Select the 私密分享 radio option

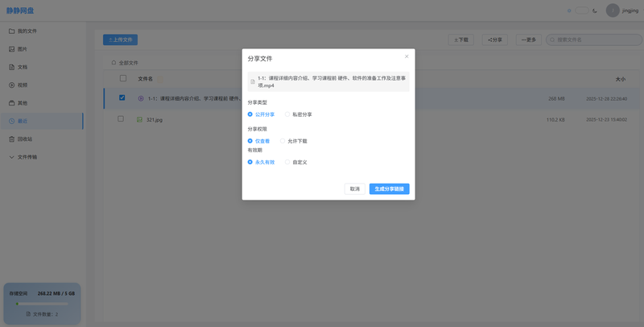[287, 114]
